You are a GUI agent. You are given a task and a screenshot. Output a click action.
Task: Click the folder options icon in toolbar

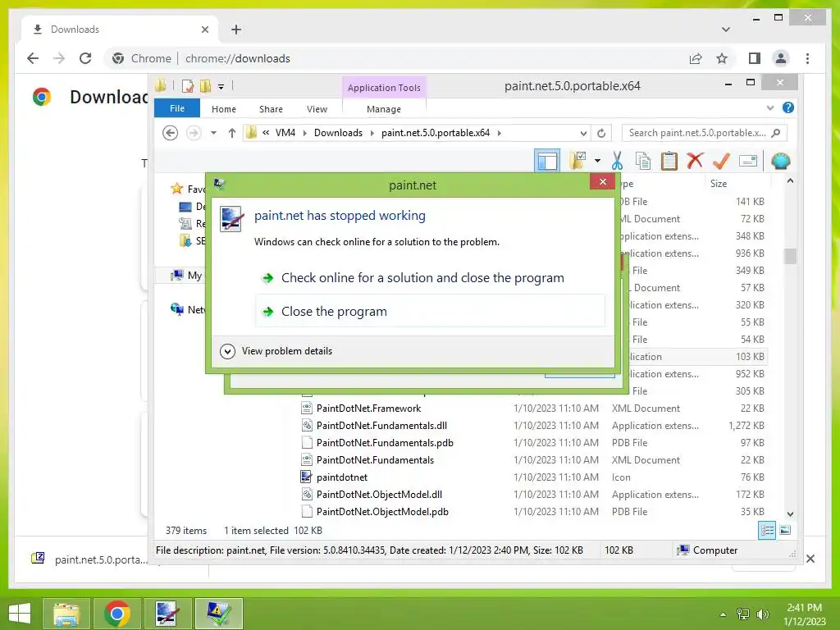[x=578, y=161]
